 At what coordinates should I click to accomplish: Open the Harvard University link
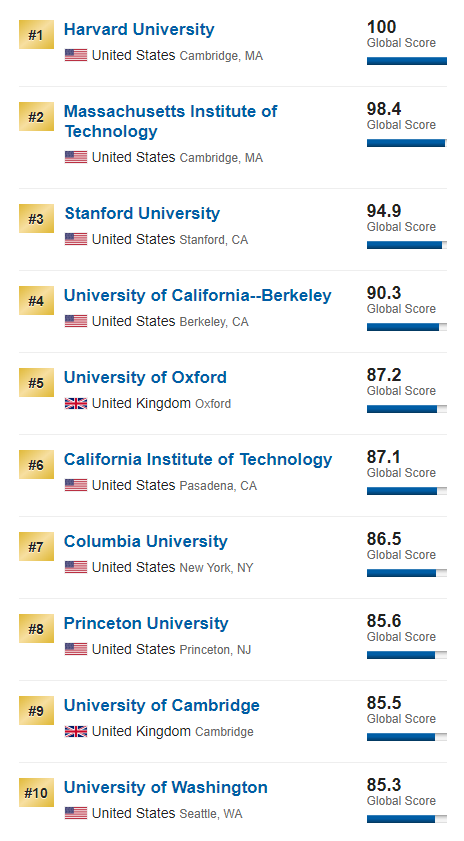click(x=139, y=29)
